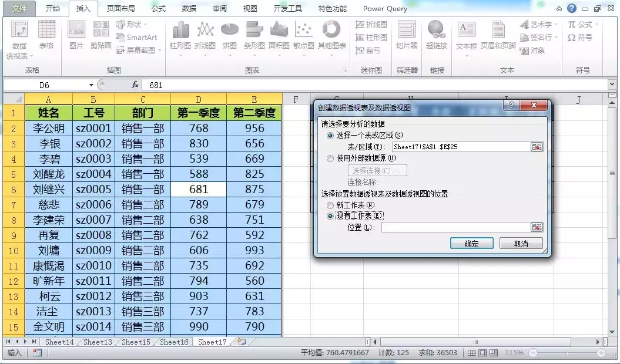Open Excel Help question mark icon
The height and width of the screenshot is (364, 620).
[571, 8]
